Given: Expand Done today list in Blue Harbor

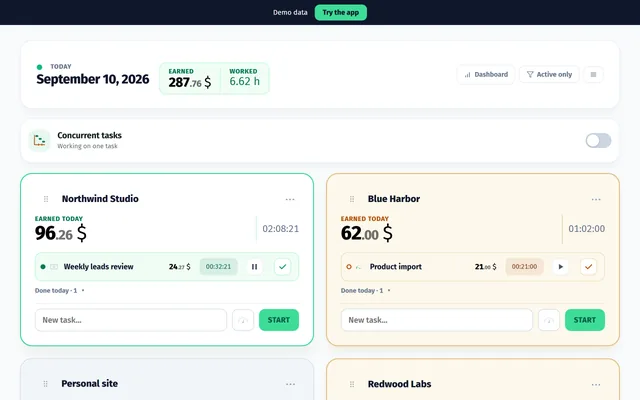Looking at the screenshot, I should click(366, 291).
